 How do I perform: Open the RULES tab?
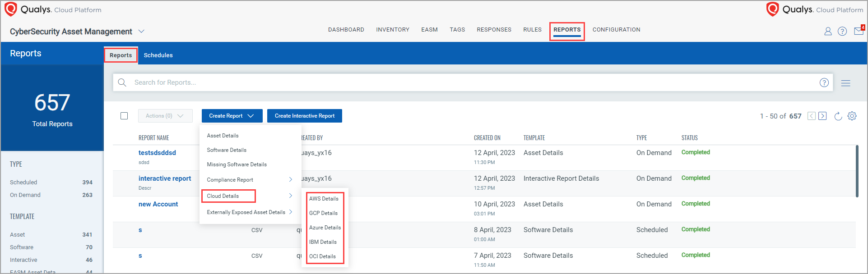point(532,30)
